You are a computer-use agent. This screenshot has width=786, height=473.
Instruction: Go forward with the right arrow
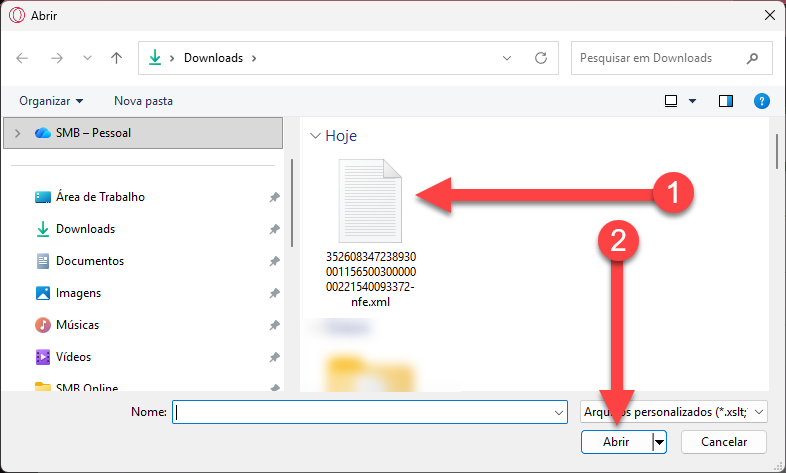[57, 58]
